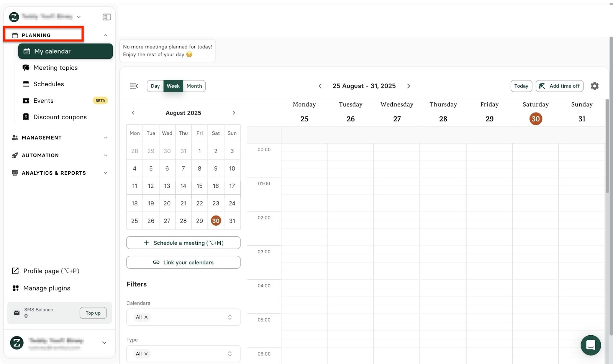Click the 'August 2025' mini calendar title
This screenshot has height=364, width=613.
pyautogui.click(x=183, y=113)
